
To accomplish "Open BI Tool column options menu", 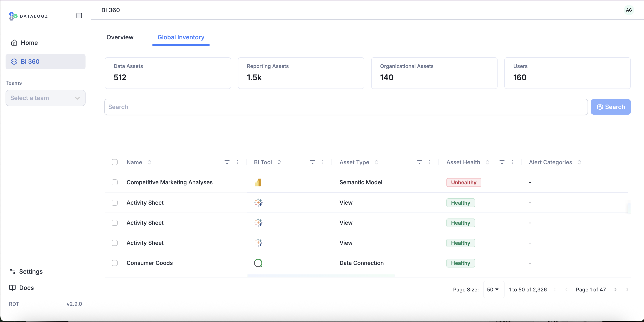I will (323, 162).
